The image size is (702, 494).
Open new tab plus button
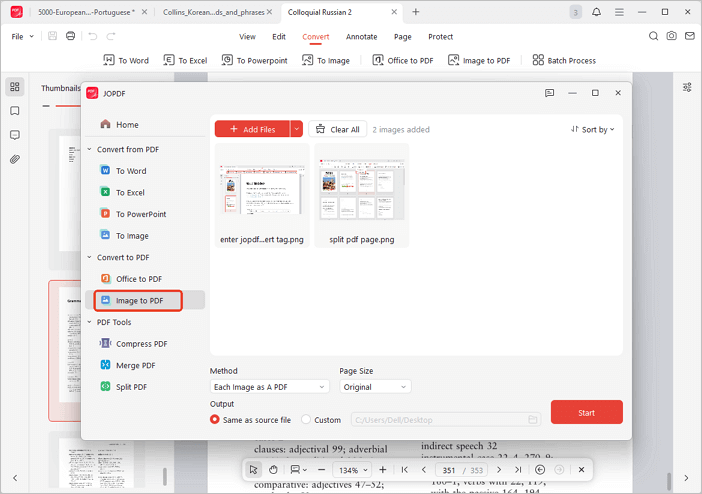pyautogui.click(x=415, y=12)
